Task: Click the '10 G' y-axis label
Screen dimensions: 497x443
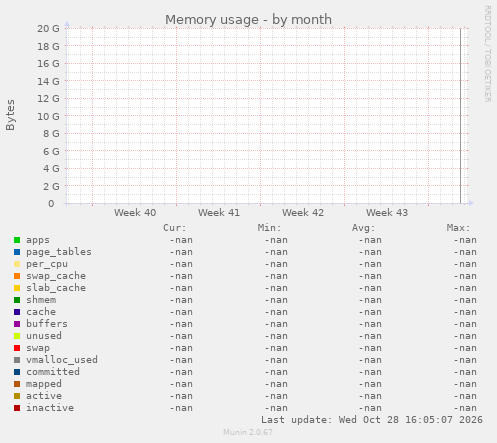Action: click(x=48, y=116)
